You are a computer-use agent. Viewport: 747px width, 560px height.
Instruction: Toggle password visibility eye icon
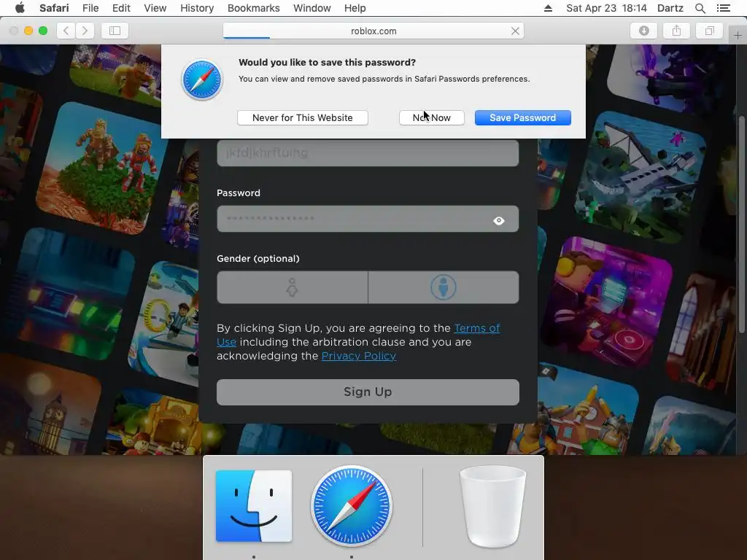(499, 220)
